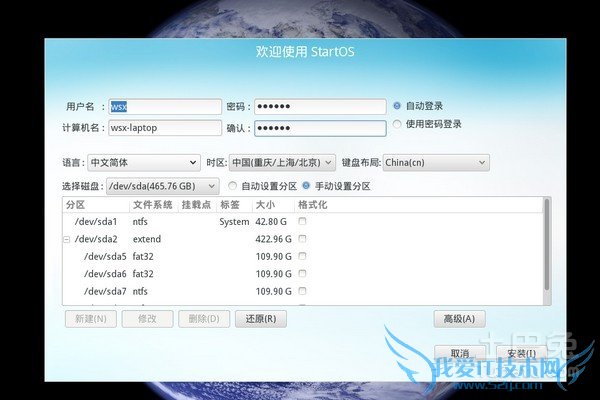Click the 109.90 G size of sda7
Screen dimensions: 600x400
274,291
